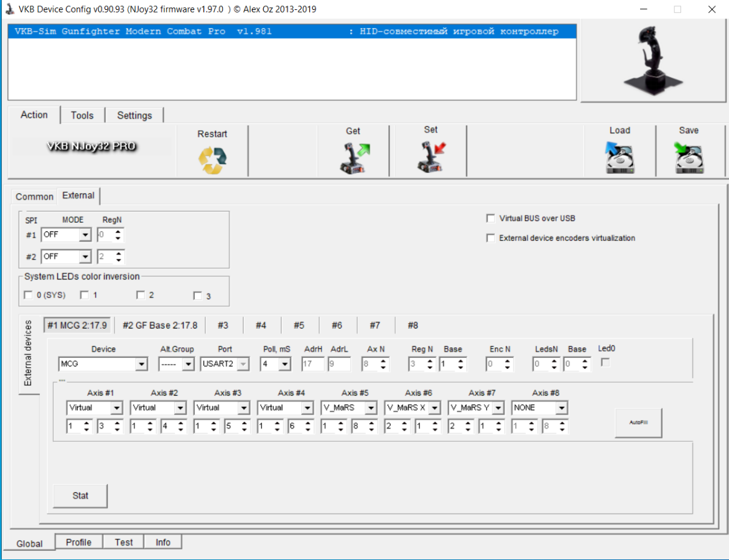The height and width of the screenshot is (560, 729).
Task: Click the AutoFill button
Action: click(x=638, y=422)
